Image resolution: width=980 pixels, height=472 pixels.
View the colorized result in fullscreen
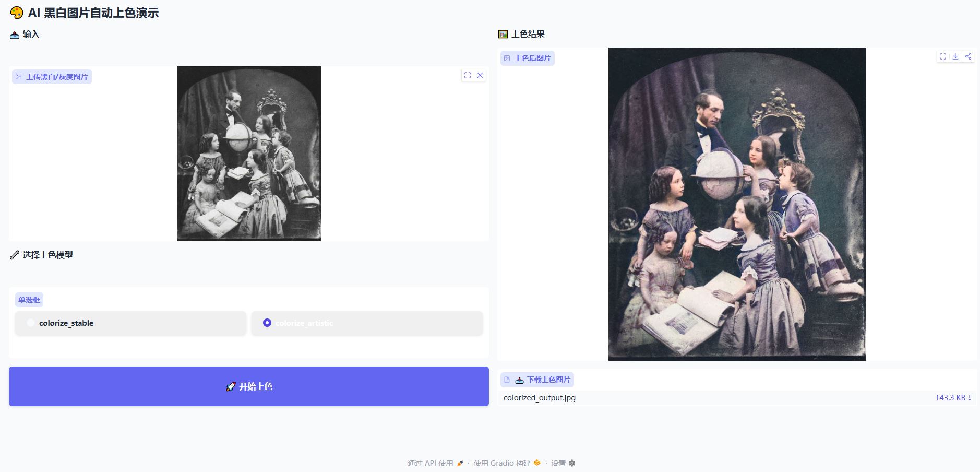click(x=943, y=56)
